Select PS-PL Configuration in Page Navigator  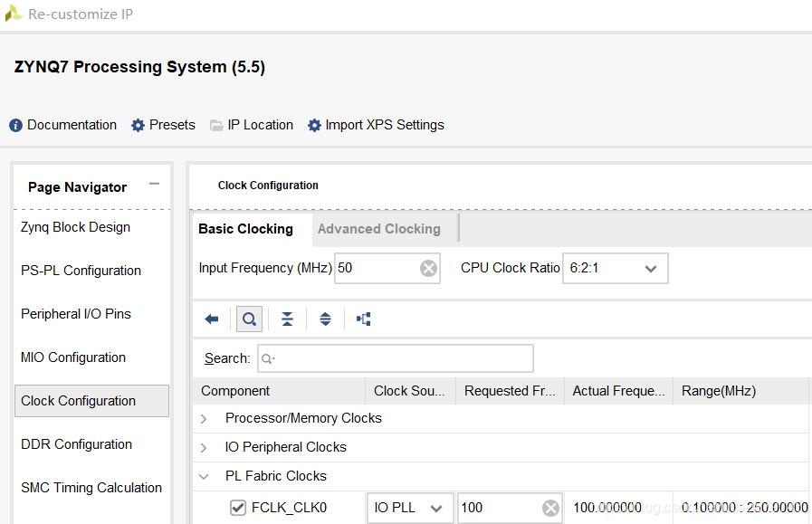[x=81, y=271]
